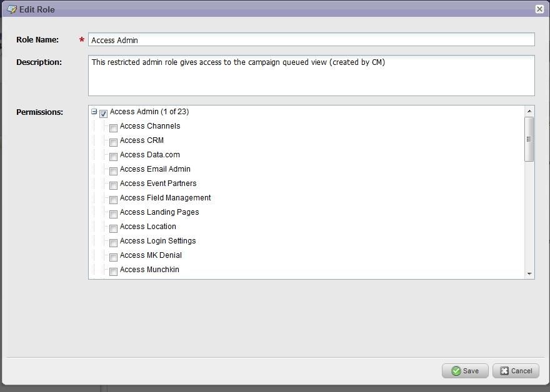Enable the Access Channels permission
Viewport: 550px width, 392px height.
tap(113, 128)
